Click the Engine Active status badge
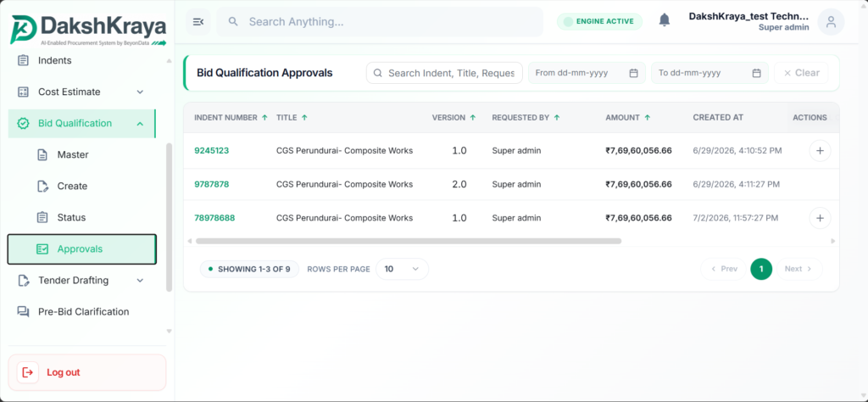The image size is (868, 402). tap(599, 21)
